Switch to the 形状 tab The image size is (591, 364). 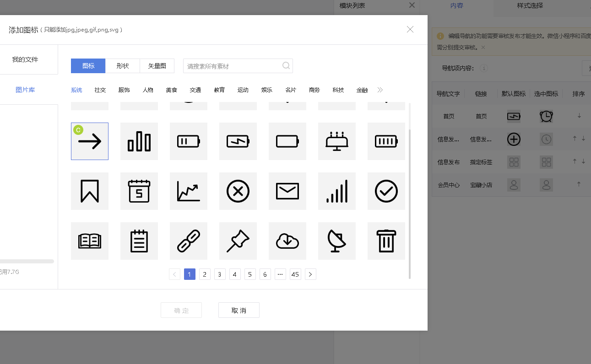point(123,66)
